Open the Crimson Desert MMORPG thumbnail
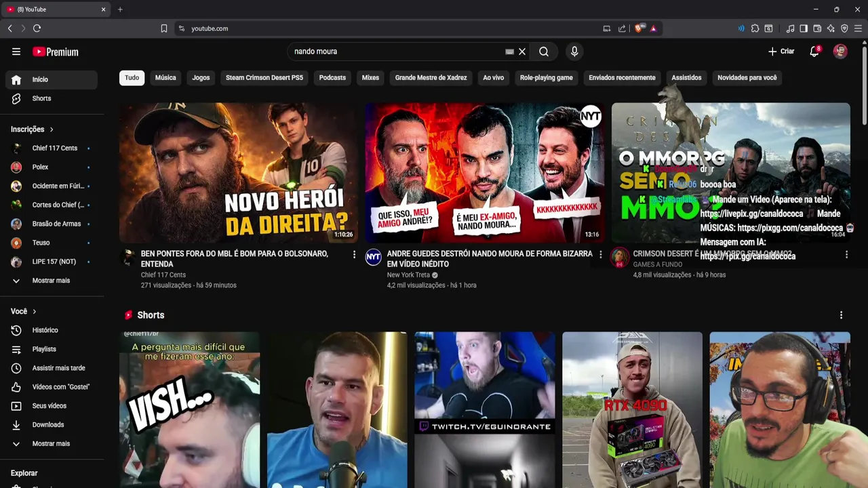The height and width of the screenshot is (488, 868). 731,173
